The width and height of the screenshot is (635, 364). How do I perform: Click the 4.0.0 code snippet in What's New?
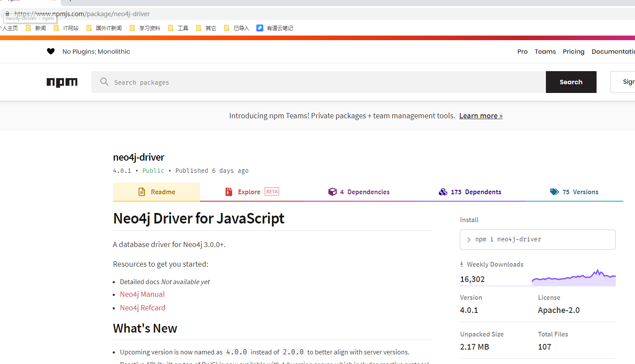tap(236, 352)
